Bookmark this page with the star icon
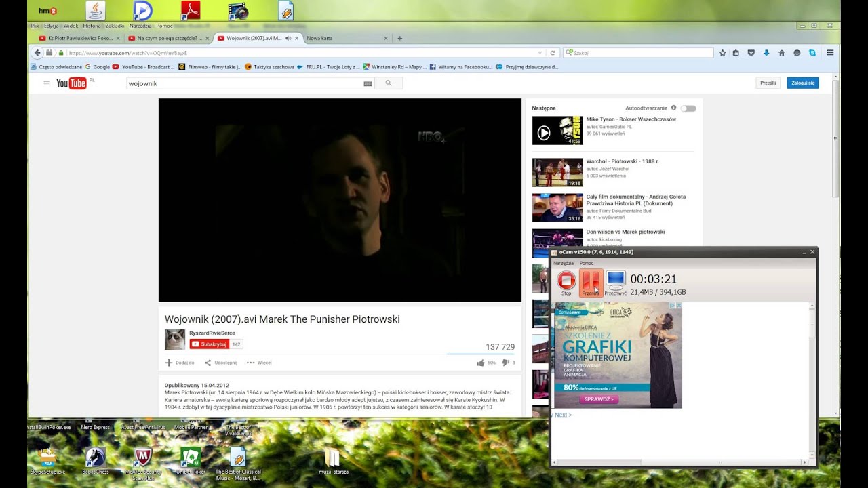Image resolution: width=868 pixels, height=488 pixels. tap(723, 53)
